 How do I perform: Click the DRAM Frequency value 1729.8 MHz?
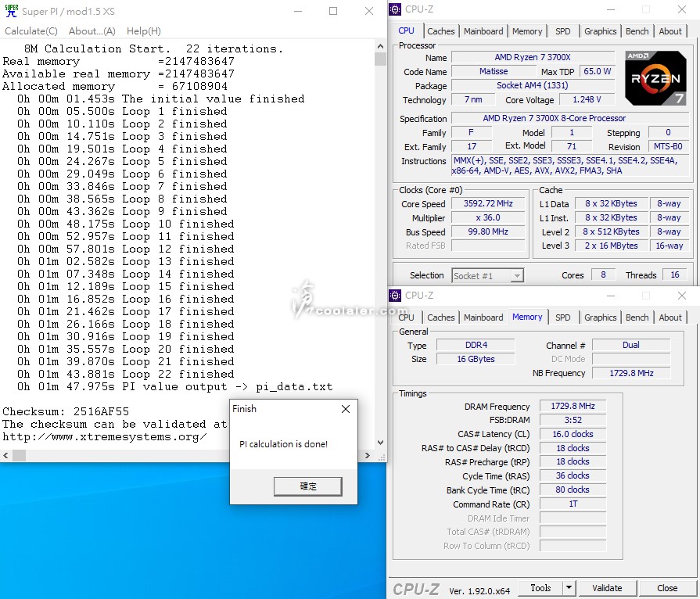pos(573,406)
